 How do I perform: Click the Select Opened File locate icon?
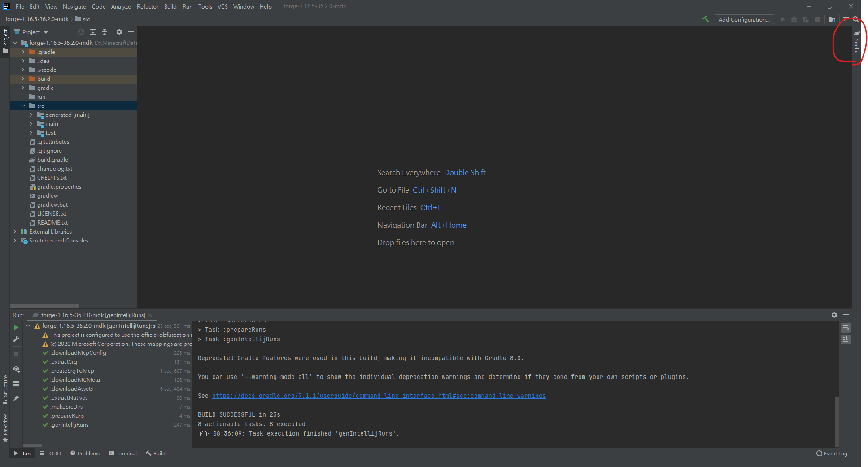81,32
